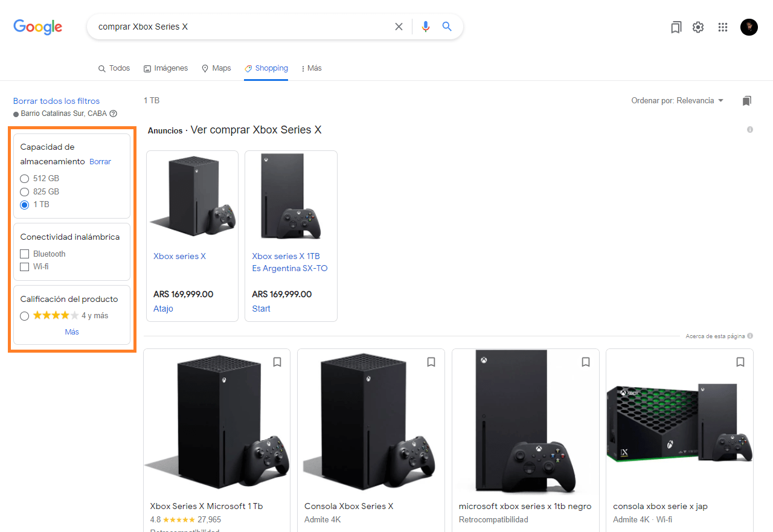Expand more product rating options with Más

pyautogui.click(x=71, y=332)
